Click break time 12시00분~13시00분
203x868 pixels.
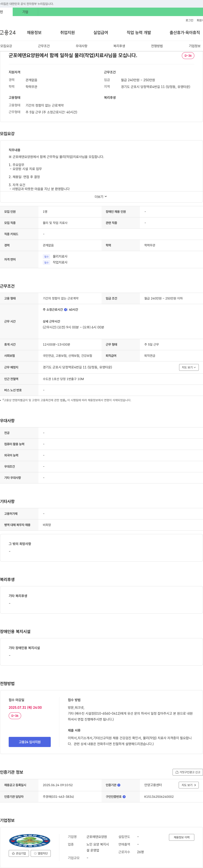(x=56, y=344)
